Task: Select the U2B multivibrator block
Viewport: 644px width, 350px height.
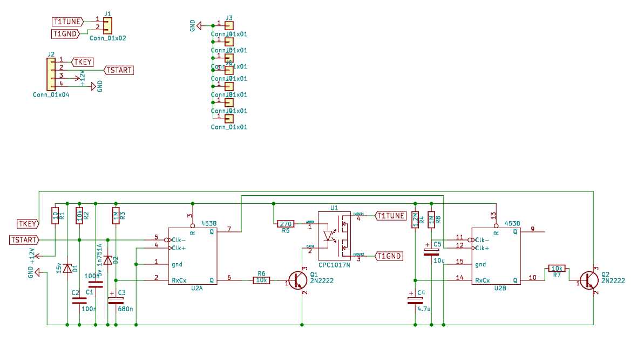Action: click(496, 256)
